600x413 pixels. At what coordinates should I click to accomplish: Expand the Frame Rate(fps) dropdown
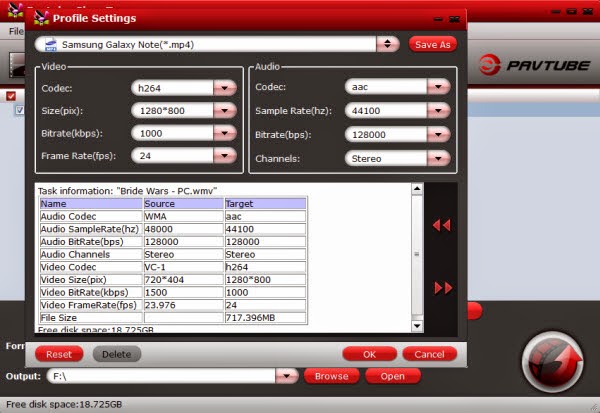click(x=225, y=155)
